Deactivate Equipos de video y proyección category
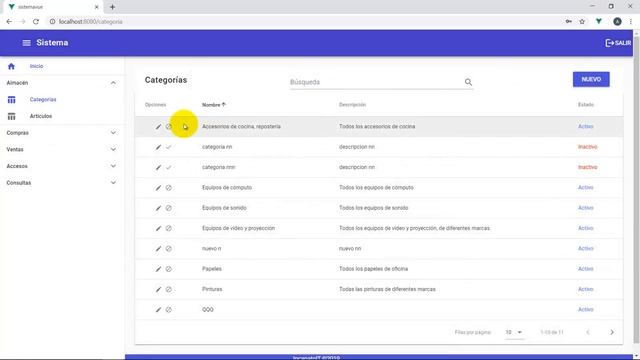The width and height of the screenshot is (640, 360). (x=169, y=229)
